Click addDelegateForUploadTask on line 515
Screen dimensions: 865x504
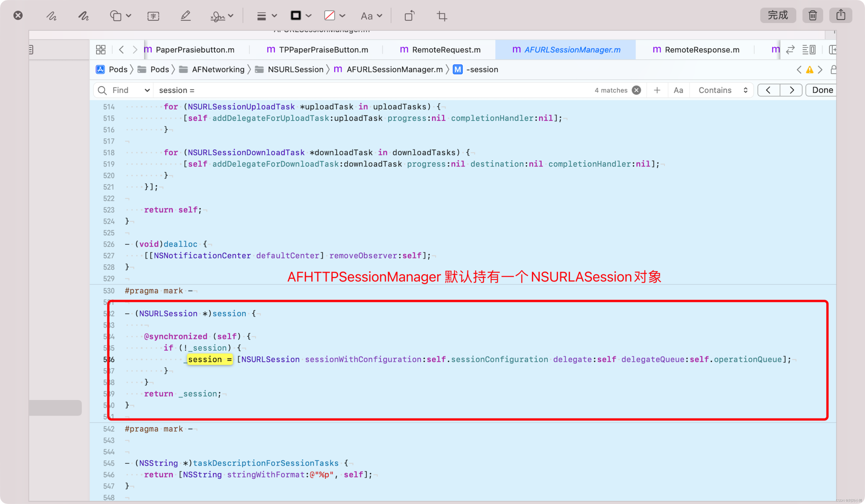(271, 118)
